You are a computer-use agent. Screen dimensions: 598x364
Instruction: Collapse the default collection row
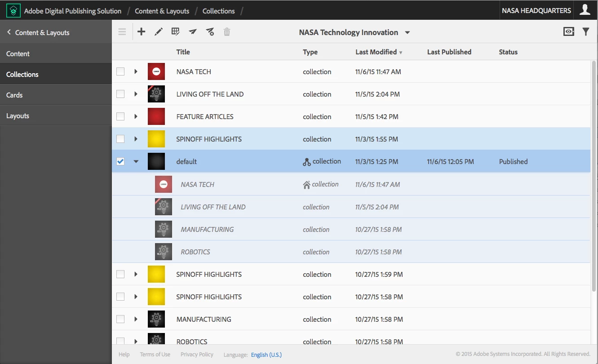tap(136, 162)
